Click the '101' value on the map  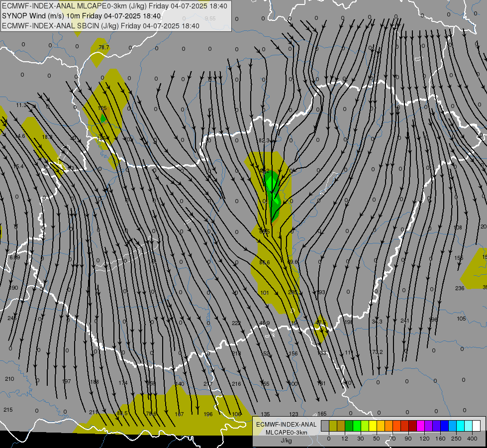[264, 293]
